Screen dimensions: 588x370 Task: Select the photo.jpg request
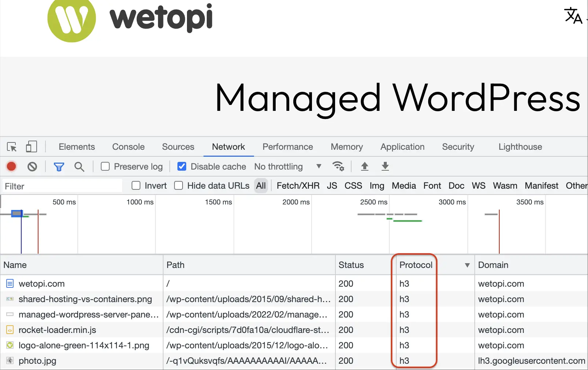294,361
